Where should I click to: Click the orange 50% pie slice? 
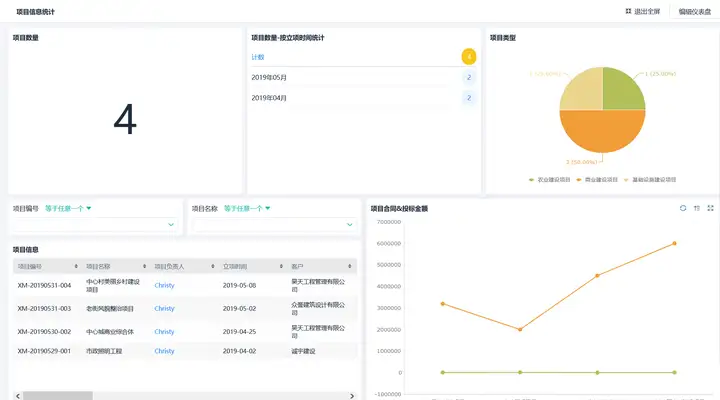[x=602, y=131]
